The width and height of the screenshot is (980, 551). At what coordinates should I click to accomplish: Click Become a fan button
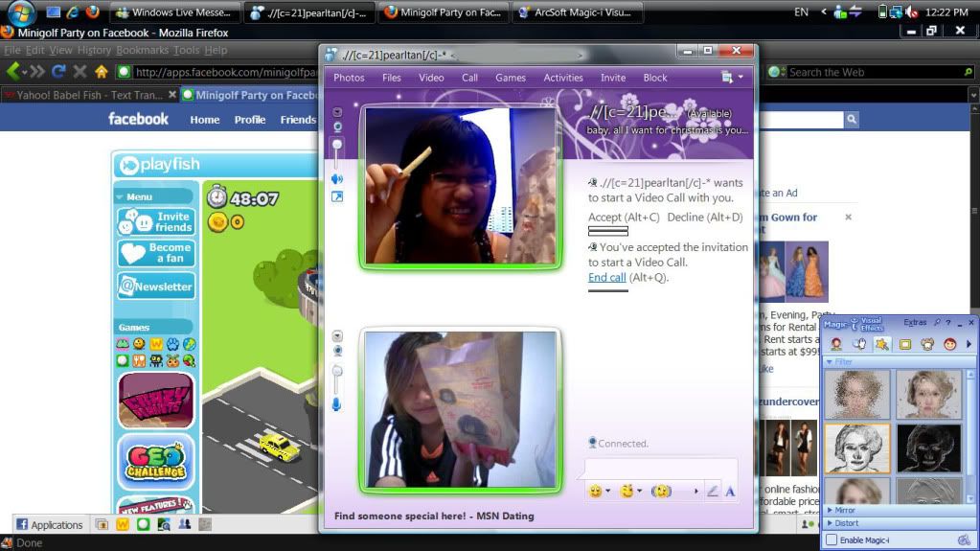156,253
